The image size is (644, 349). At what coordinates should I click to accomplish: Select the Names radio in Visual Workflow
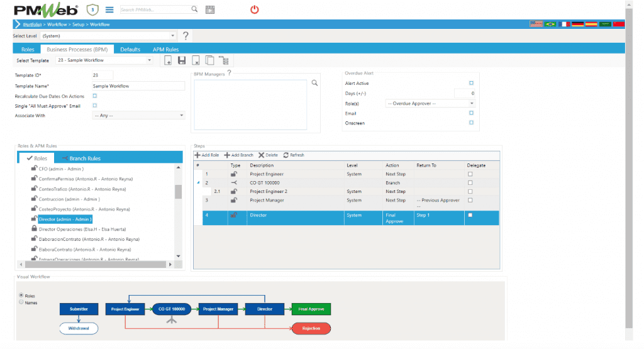[x=21, y=302]
